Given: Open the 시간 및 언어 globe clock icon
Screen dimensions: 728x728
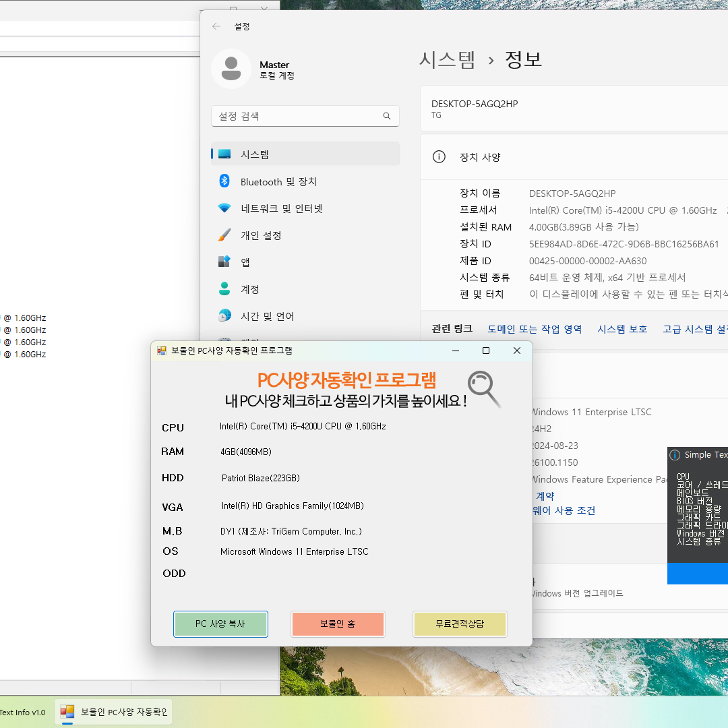Looking at the screenshot, I should (x=224, y=315).
